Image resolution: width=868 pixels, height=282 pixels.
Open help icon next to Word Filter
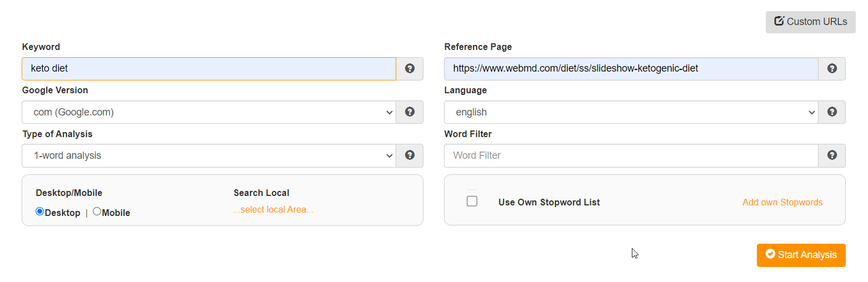point(832,155)
